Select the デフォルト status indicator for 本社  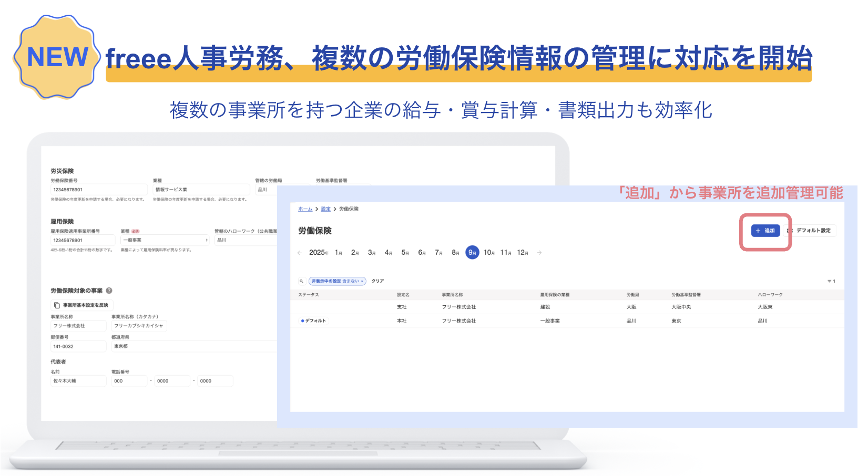313,320
